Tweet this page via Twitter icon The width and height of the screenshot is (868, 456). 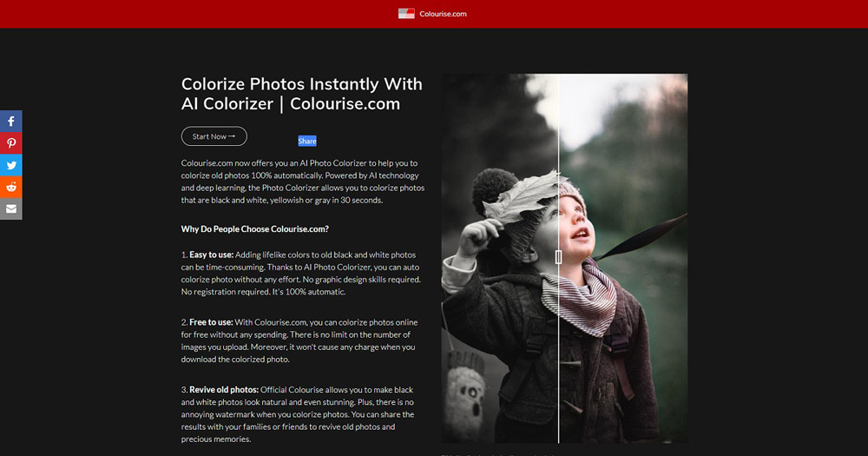coord(11,165)
